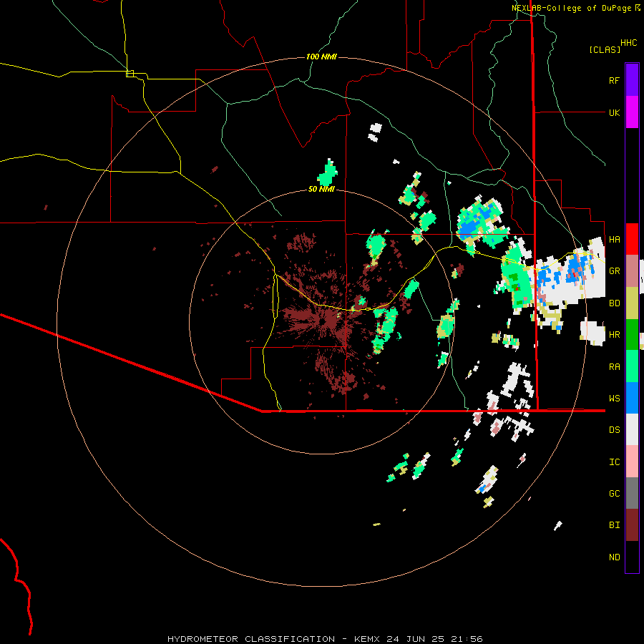Click the RF purple legend swatch
The image size is (644, 644).
pyautogui.click(x=632, y=80)
